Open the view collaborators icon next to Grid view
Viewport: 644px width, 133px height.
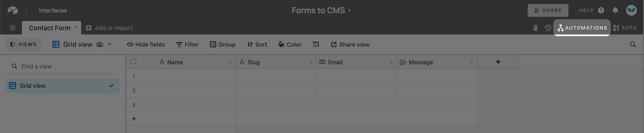(100, 44)
